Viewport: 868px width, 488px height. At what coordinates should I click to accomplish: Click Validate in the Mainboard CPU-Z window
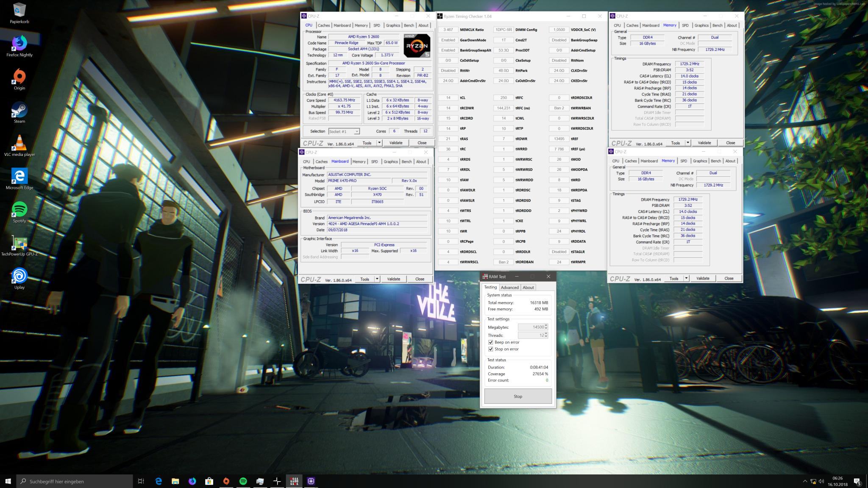pyautogui.click(x=393, y=279)
